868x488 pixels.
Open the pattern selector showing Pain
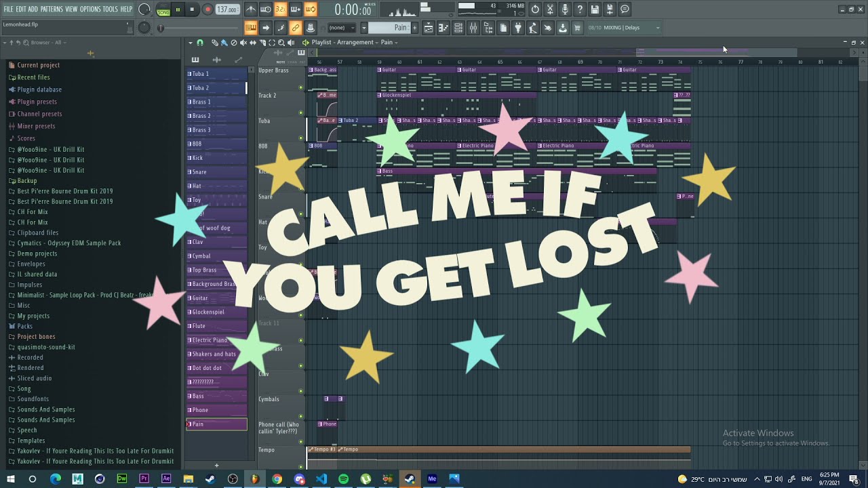pyautogui.click(x=389, y=28)
